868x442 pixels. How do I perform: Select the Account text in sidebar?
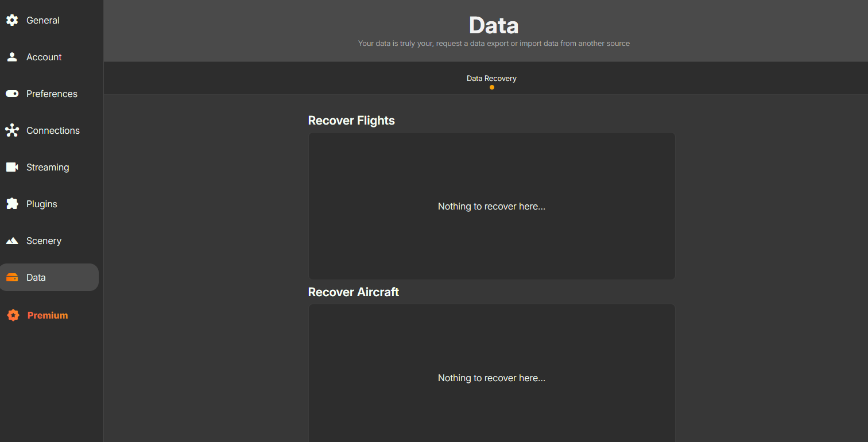44,57
